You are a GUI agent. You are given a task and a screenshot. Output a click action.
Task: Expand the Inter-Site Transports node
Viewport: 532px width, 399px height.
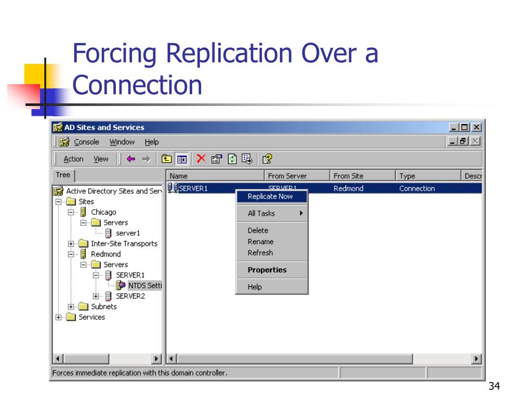pos(71,244)
